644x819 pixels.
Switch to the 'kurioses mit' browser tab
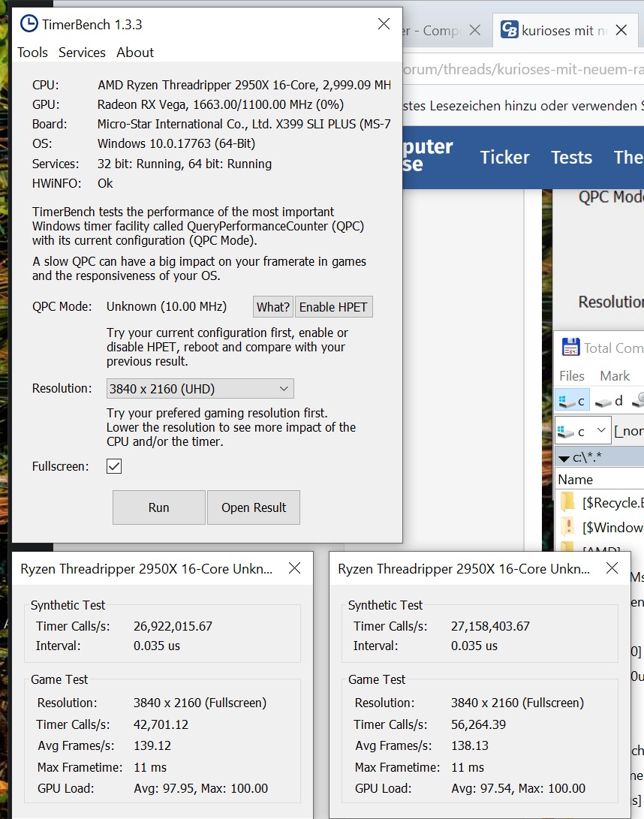coord(564,30)
